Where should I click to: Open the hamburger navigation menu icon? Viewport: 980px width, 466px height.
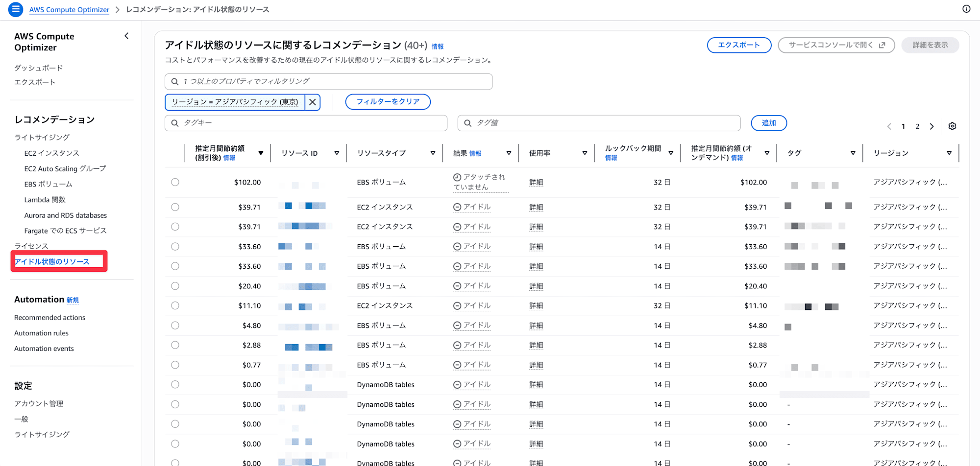(16, 9)
